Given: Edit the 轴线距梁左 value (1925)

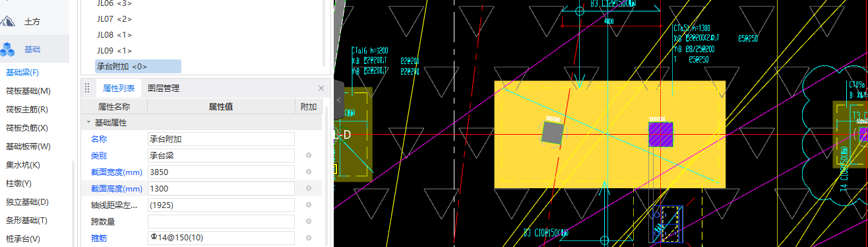Looking at the screenshot, I should pyautogui.click(x=221, y=205).
